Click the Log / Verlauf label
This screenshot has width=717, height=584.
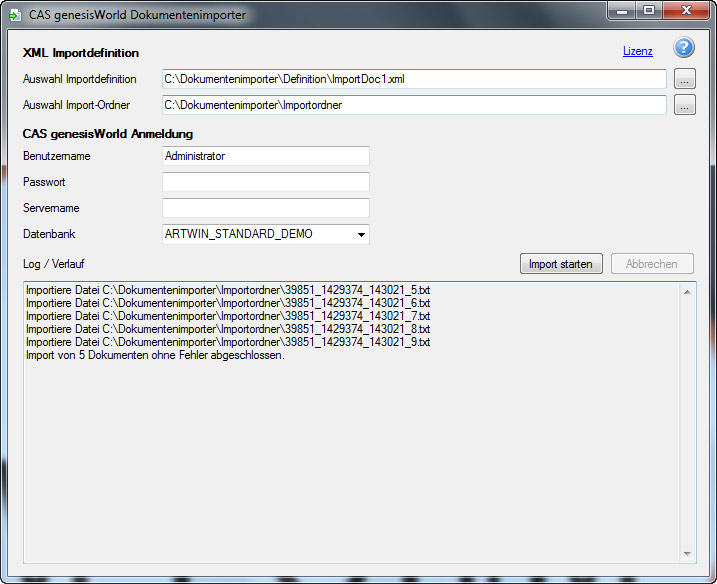[54, 264]
